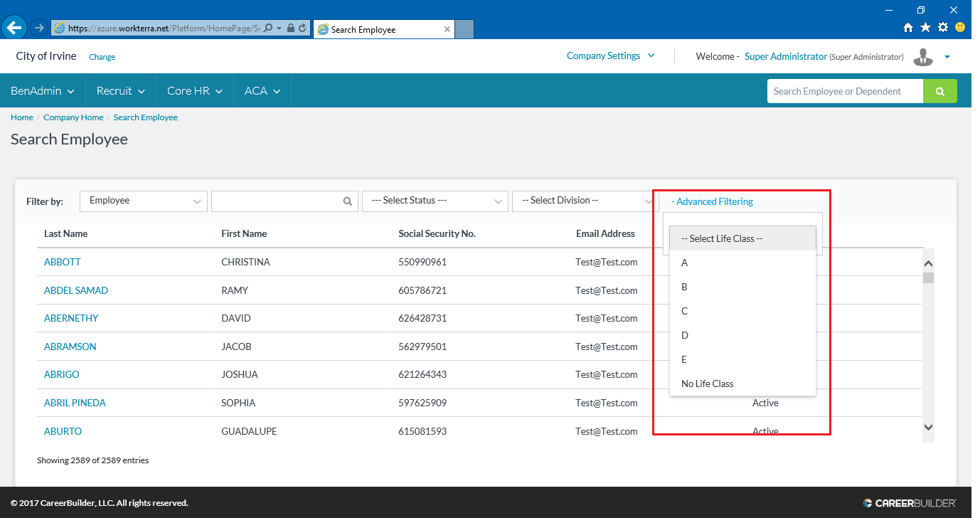Open employee ABURTO record
This screenshot has height=518, width=980.
(x=63, y=431)
